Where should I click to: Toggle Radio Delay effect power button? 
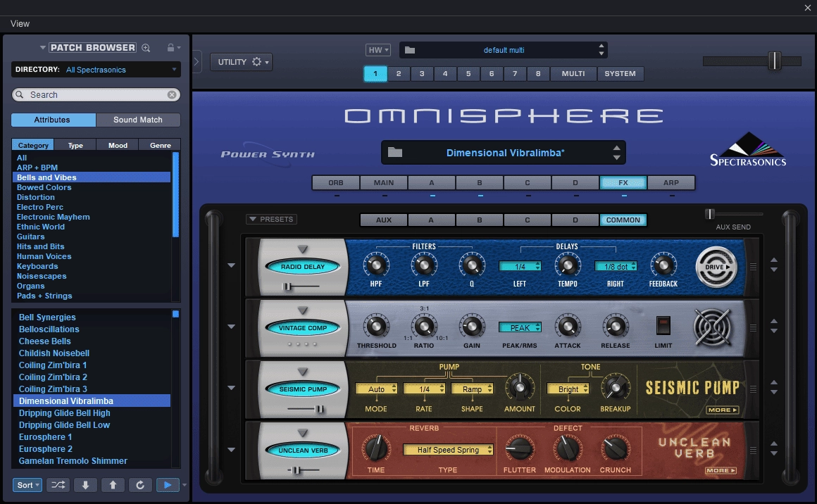coord(303,267)
